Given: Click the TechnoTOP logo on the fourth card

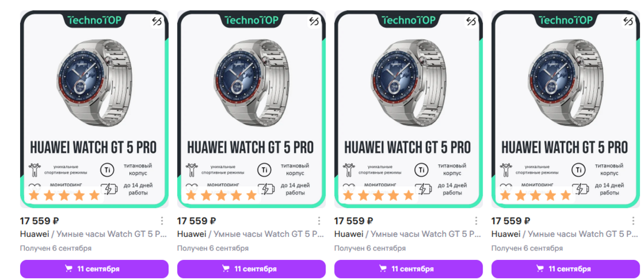Looking at the screenshot, I should 565,20.
